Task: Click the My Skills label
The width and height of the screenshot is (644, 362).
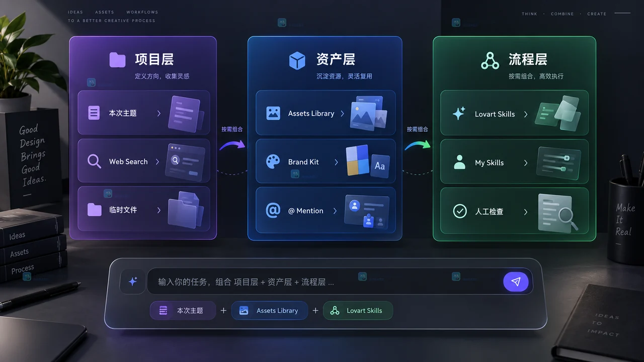Action: tap(489, 163)
